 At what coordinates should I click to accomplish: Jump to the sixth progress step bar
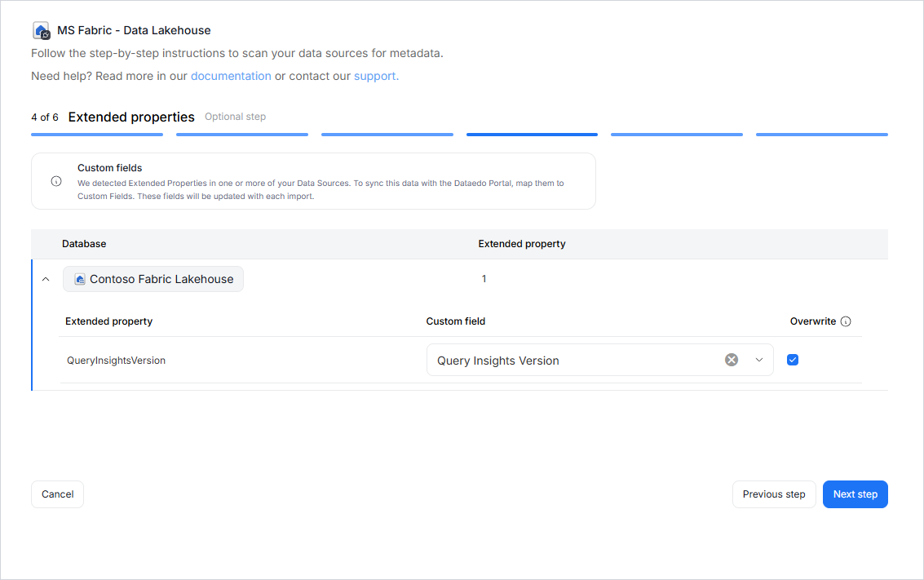click(822, 135)
